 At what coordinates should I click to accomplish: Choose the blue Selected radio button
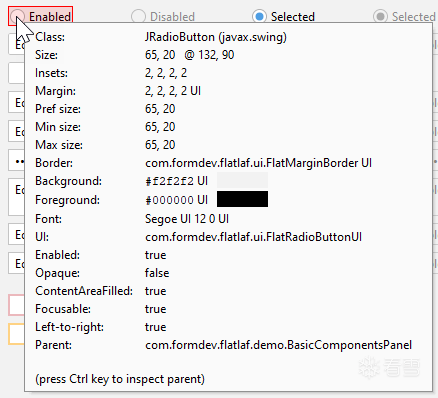click(284, 16)
